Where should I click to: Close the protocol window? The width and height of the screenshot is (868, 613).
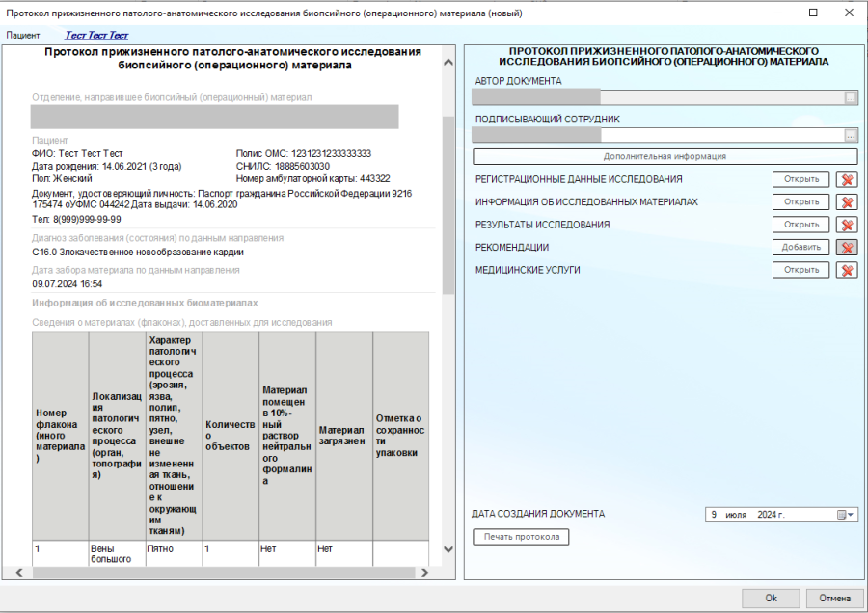coord(849,13)
